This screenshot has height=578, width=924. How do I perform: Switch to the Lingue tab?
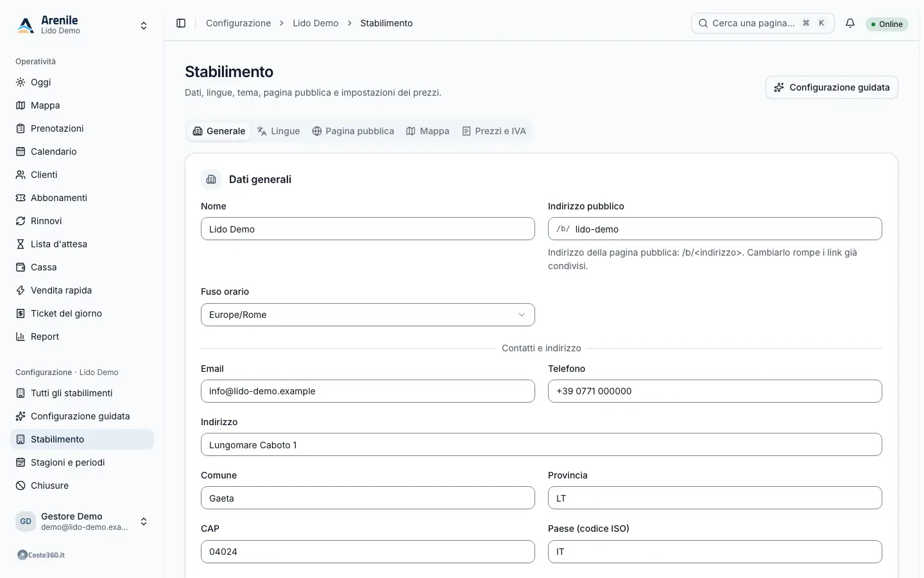pyautogui.click(x=278, y=131)
